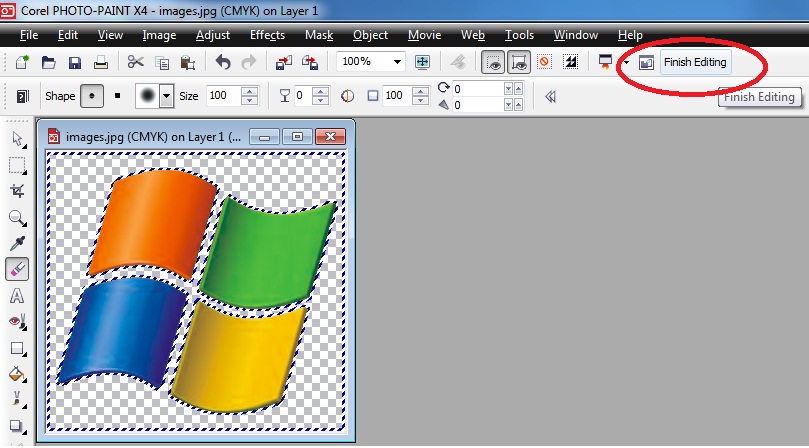Collapse the property bar double-arrow
The width and height of the screenshot is (809, 448).
[551, 97]
